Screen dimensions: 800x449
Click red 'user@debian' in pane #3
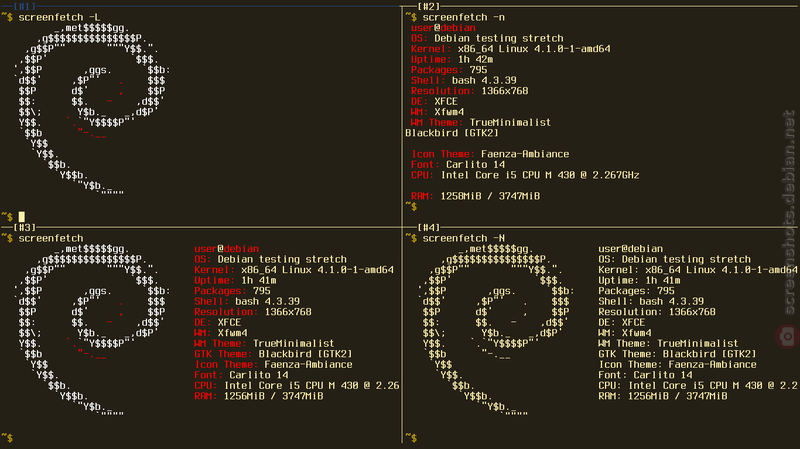(x=227, y=248)
